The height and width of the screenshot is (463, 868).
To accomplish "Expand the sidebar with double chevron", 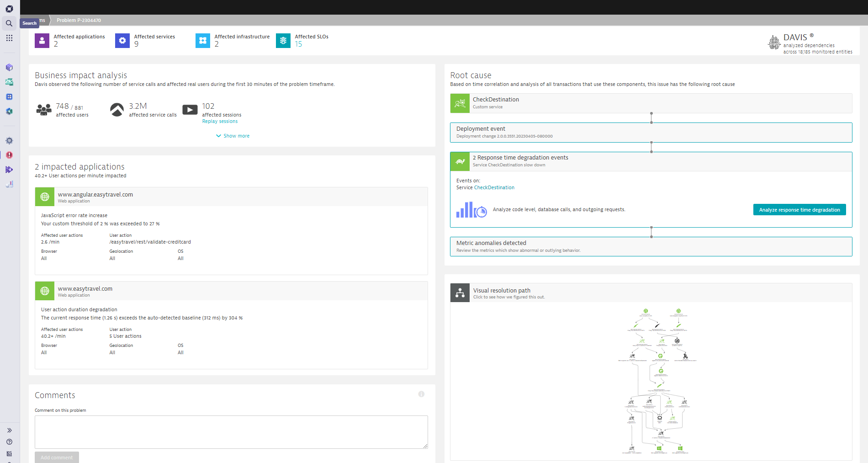I will click(x=9, y=430).
